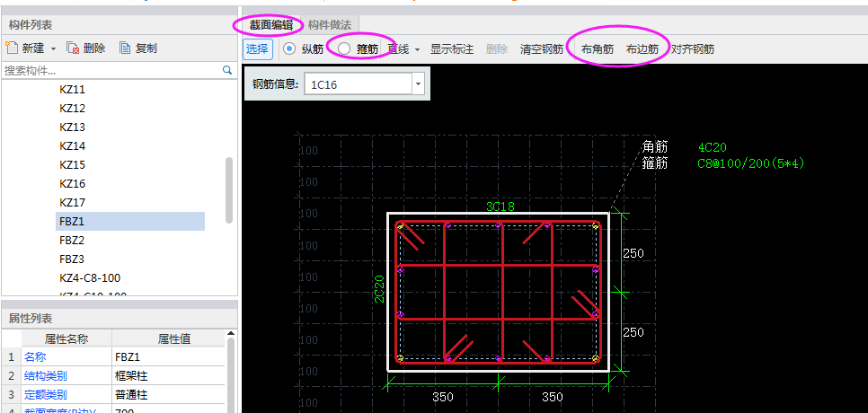
Task: Select KZ16 in the component list
Action: click(x=72, y=183)
